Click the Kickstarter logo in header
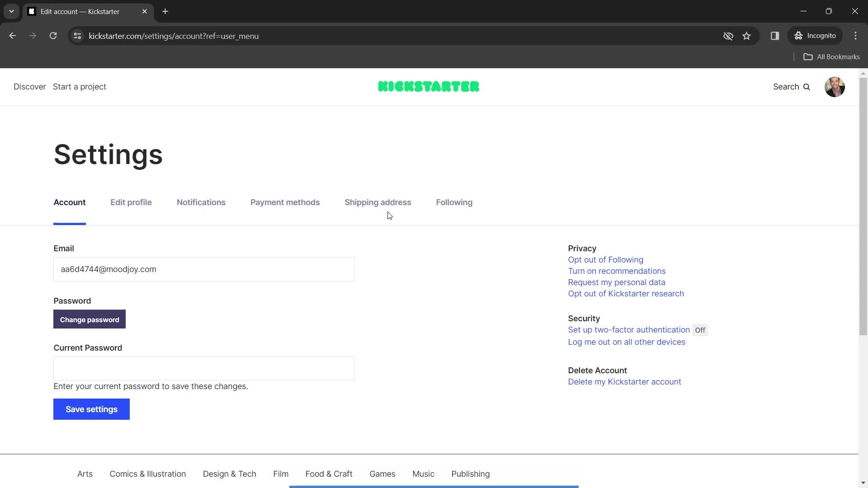 click(428, 86)
